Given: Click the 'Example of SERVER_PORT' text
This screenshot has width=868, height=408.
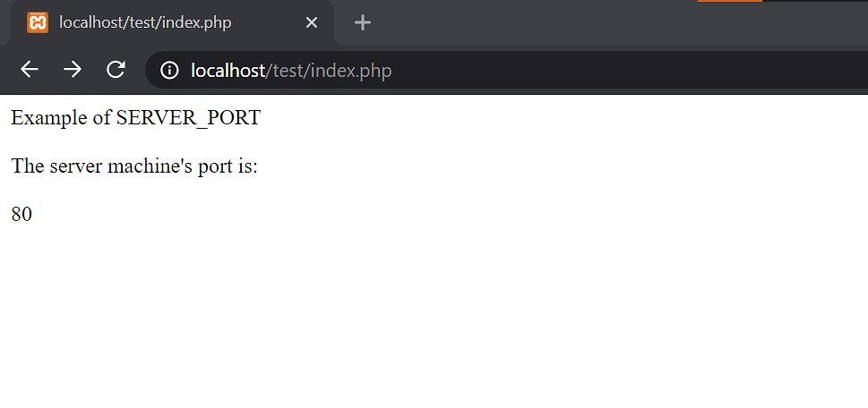Looking at the screenshot, I should (135, 118).
